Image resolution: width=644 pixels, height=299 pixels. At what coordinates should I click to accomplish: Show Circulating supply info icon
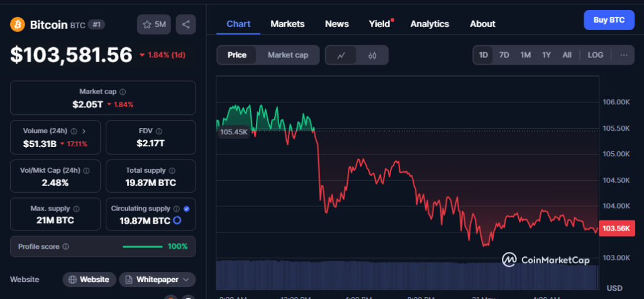177,209
